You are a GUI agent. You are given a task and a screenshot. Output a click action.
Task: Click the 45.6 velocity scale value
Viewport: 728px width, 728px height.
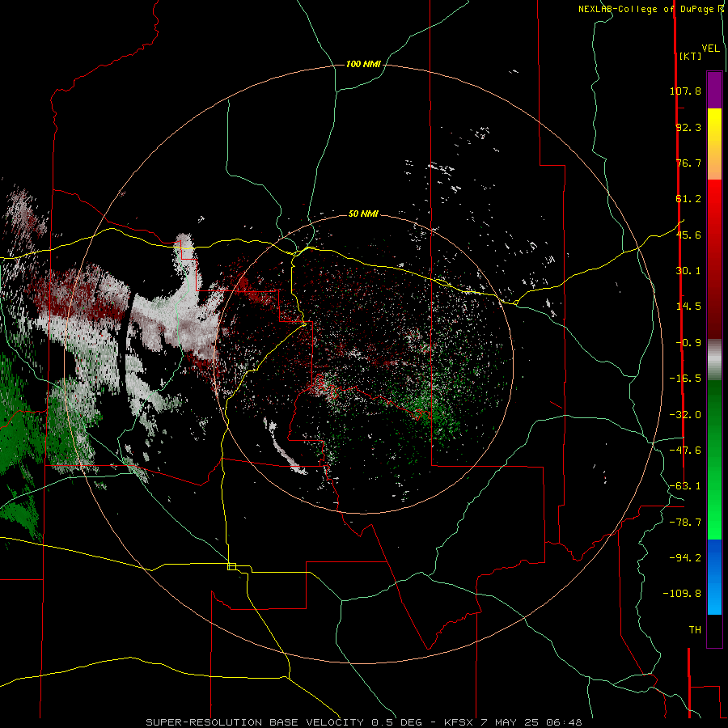pos(688,235)
